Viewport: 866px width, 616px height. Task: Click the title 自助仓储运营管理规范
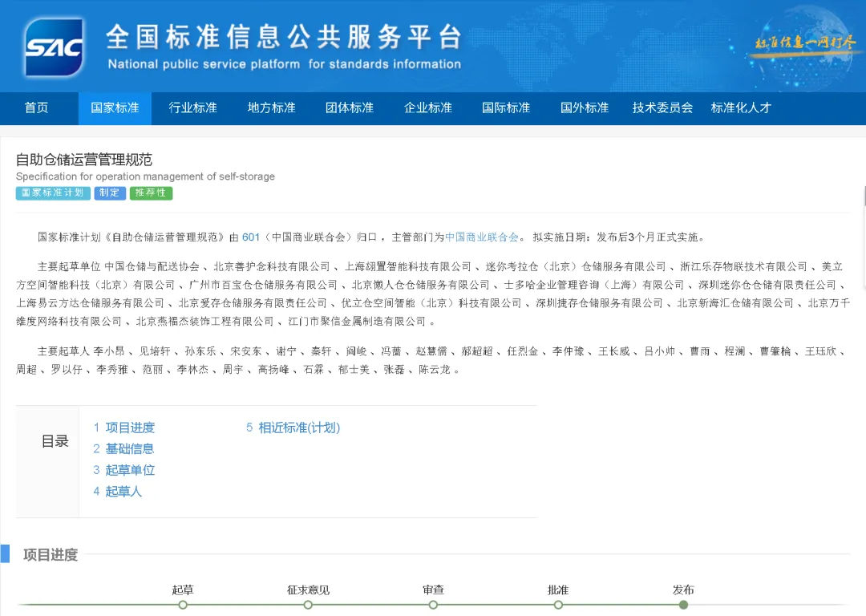click(84, 160)
